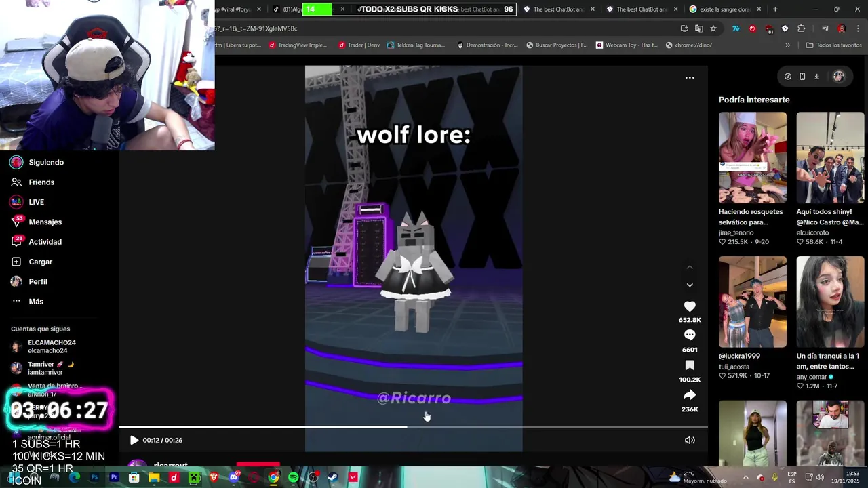Open the 'Aquí todos shiny!' video thumbnail
The height and width of the screenshot is (488, 868).
(x=830, y=158)
